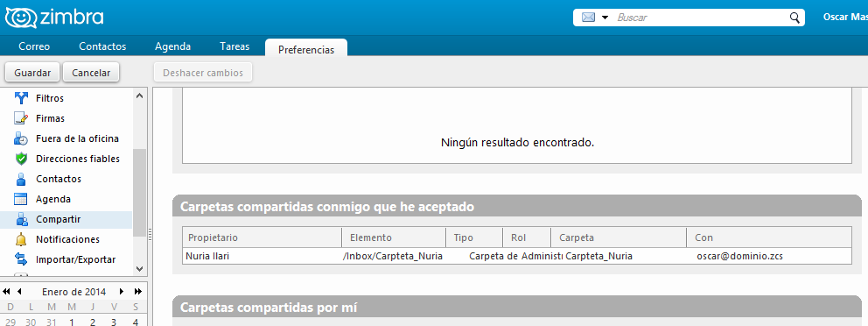Viewport: 868px width, 326px height.
Task: Click the Deshacer cambios button
Action: click(203, 73)
